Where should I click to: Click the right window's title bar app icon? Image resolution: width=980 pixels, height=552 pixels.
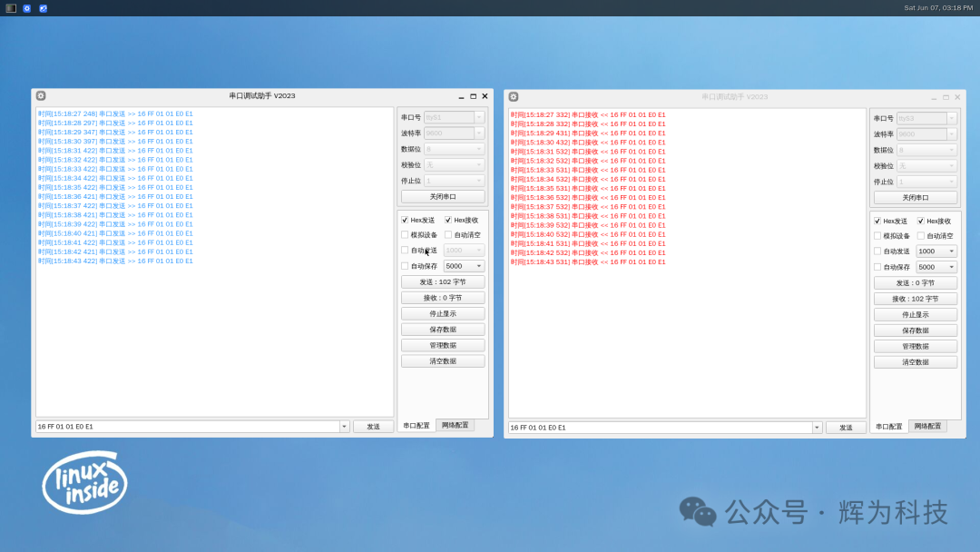click(x=514, y=95)
